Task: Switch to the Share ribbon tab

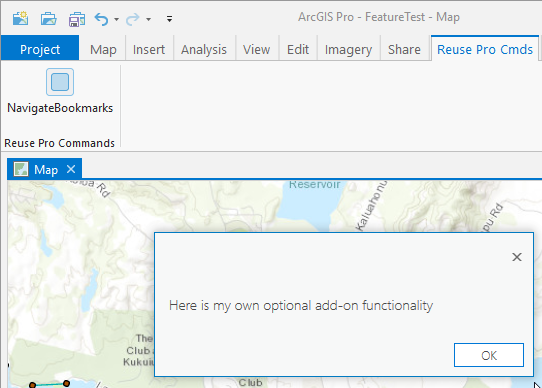Action: tap(404, 49)
